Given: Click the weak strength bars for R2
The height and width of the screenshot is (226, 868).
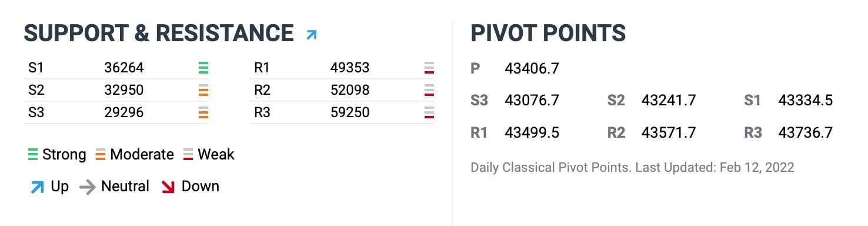Looking at the screenshot, I should point(429,90).
